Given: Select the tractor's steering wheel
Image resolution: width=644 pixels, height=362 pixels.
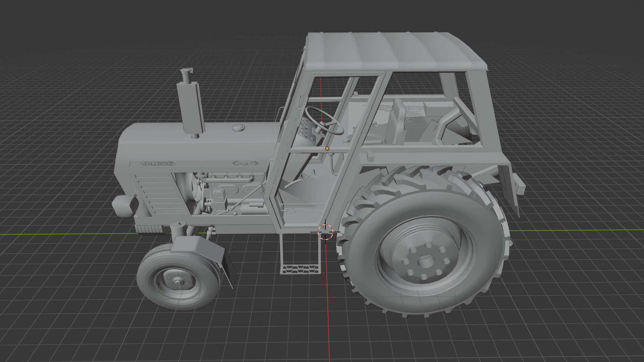Looking at the screenshot, I should 324,120.
